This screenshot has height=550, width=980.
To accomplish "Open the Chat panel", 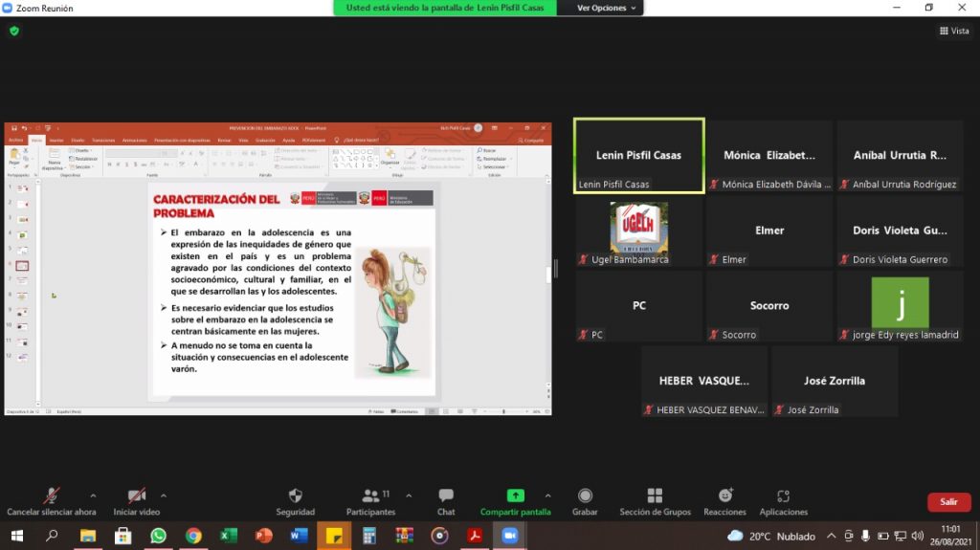I will point(446,495).
